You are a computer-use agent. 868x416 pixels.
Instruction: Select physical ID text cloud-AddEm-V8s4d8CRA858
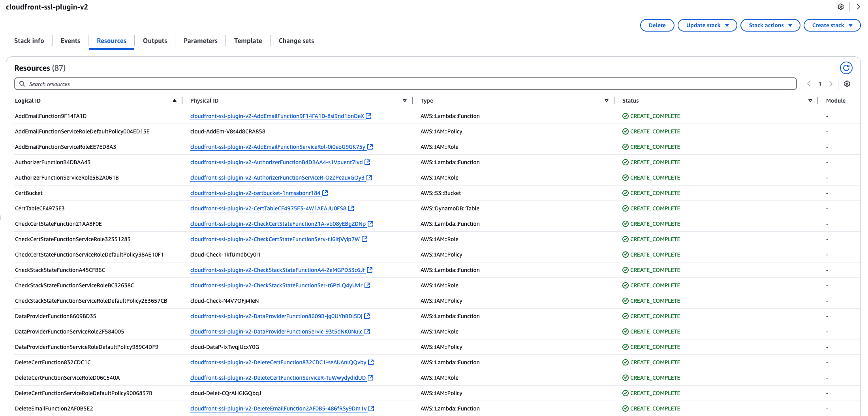(x=228, y=131)
